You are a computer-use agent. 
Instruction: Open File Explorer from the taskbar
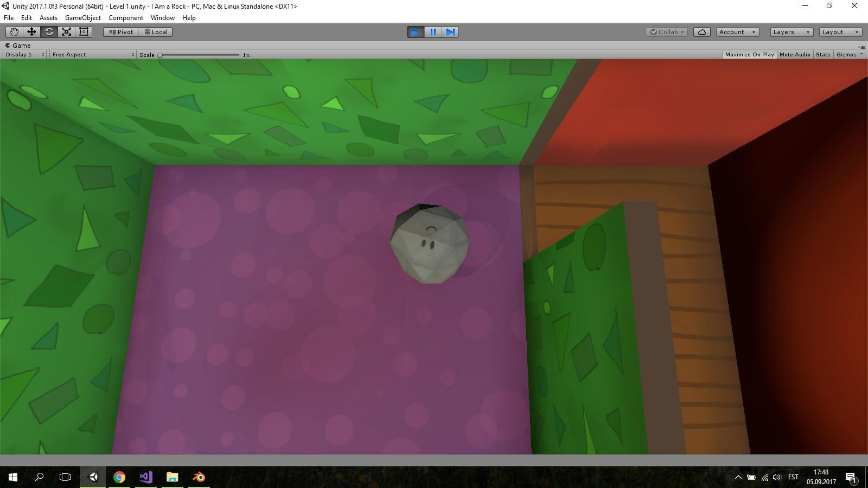click(173, 477)
